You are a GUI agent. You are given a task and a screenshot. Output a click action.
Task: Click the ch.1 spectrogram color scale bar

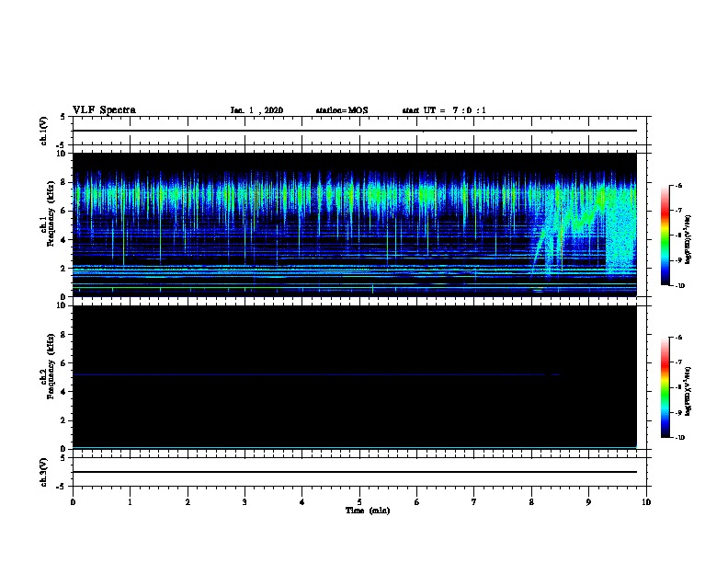(x=665, y=236)
